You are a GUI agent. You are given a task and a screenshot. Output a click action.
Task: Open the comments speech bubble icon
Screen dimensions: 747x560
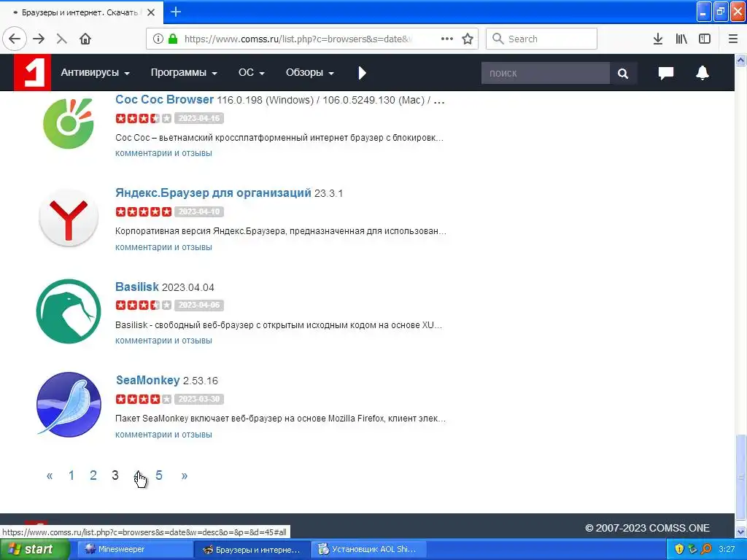[x=665, y=73]
